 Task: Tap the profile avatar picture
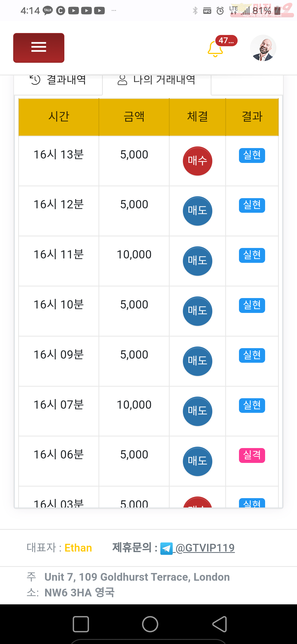pos(263,48)
